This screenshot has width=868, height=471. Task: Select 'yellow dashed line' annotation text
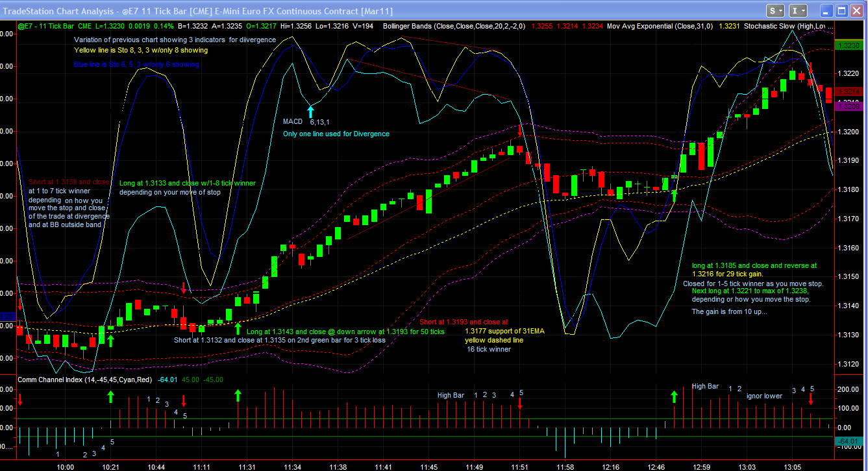(494, 340)
